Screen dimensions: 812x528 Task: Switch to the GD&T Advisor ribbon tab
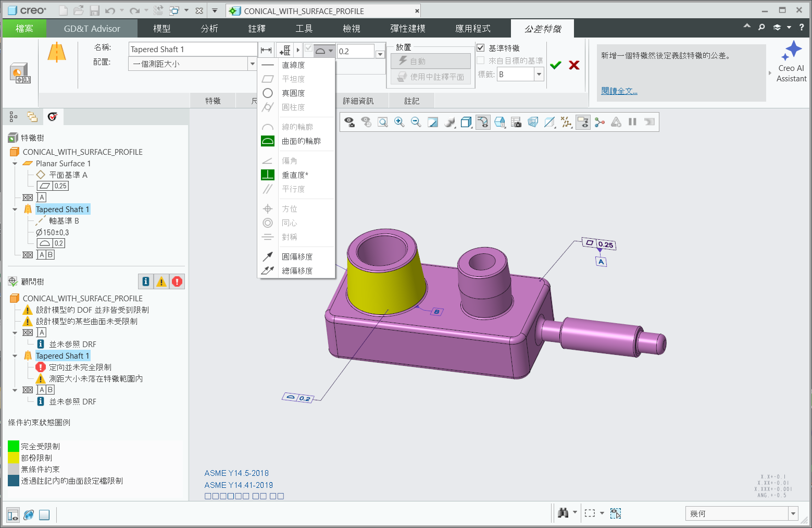pos(92,29)
